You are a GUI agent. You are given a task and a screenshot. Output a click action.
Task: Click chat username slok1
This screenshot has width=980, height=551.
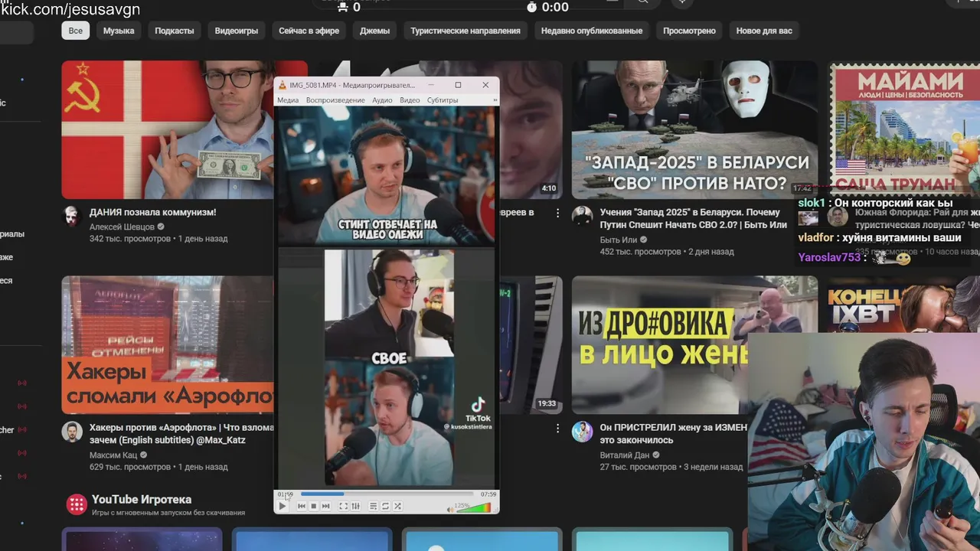(x=812, y=203)
